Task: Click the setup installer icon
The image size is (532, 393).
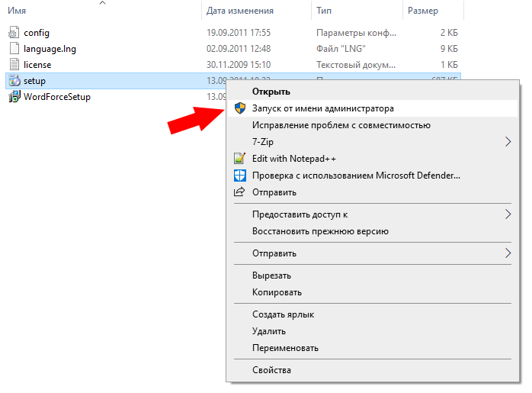Action: coord(14,81)
